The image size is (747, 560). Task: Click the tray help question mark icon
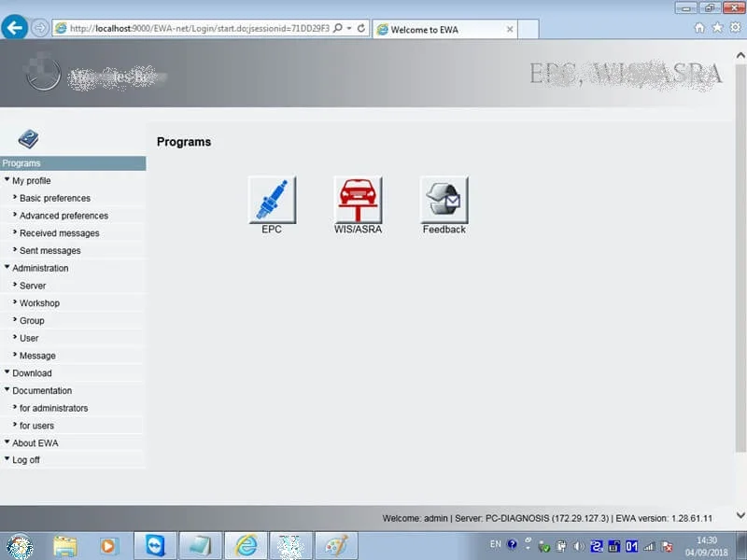512,544
